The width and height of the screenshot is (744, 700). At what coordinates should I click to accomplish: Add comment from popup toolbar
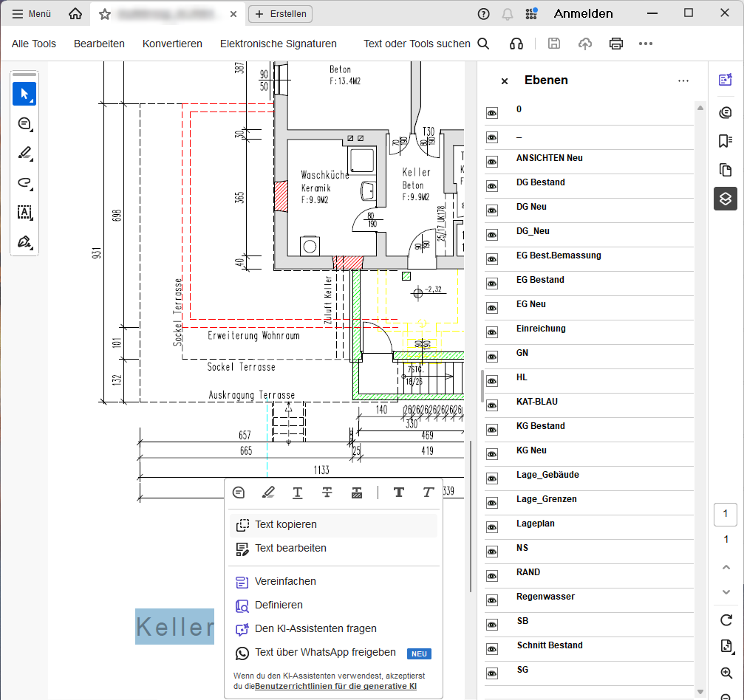(x=239, y=493)
